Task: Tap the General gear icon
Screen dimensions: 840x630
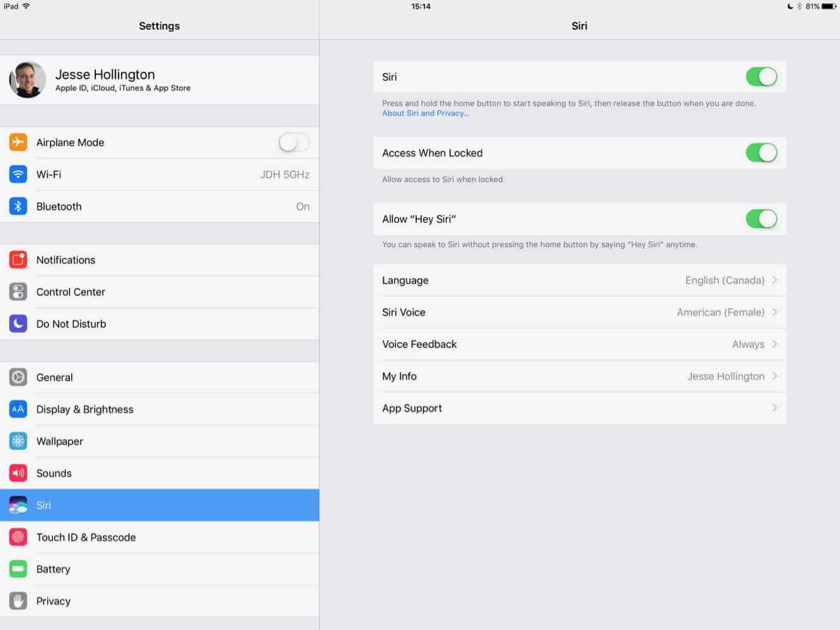Action: tap(18, 377)
